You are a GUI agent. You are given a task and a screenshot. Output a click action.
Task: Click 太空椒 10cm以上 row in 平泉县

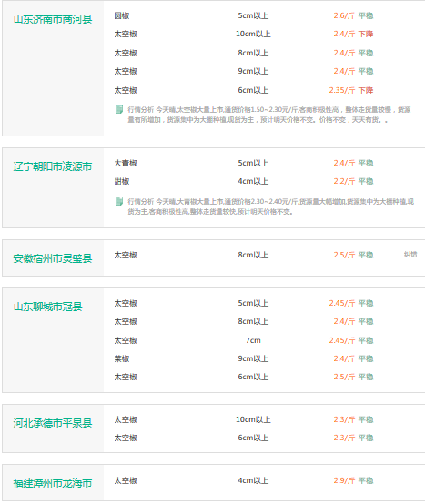click(244, 419)
